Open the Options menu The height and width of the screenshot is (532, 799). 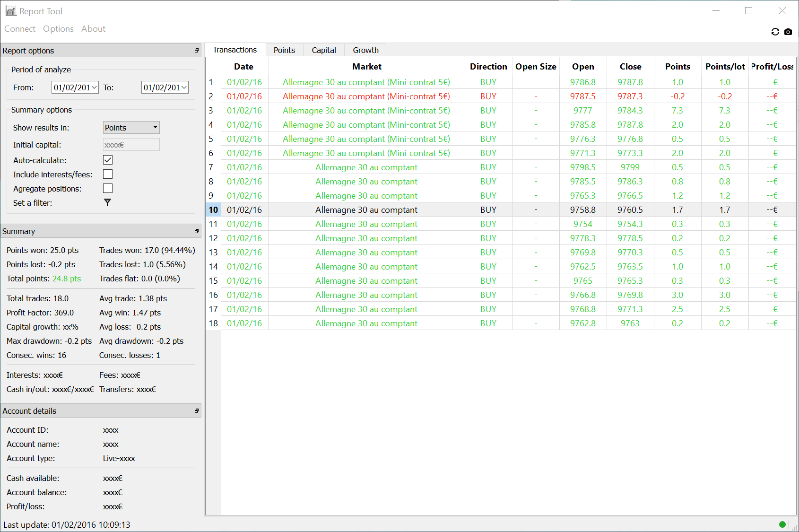58,29
